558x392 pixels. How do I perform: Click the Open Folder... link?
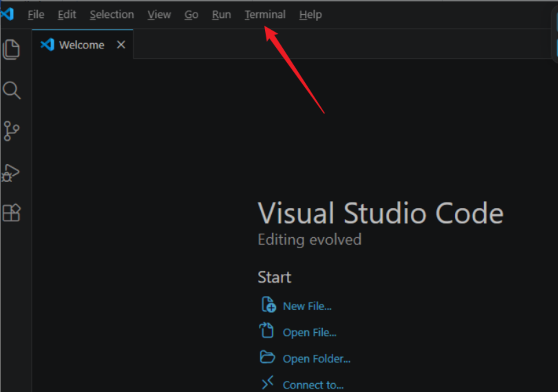[317, 358]
